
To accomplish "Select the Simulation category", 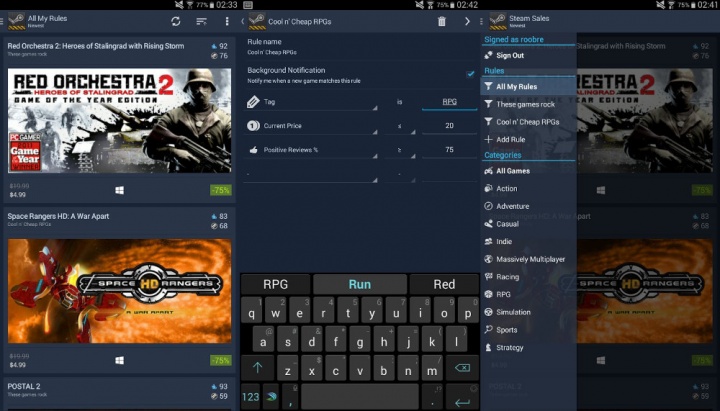I will tap(529, 312).
